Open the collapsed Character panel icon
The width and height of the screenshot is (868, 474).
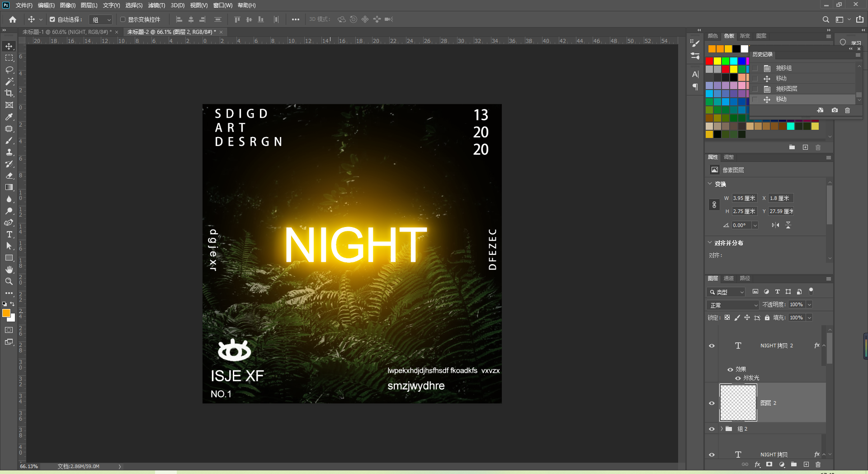(x=695, y=74)
